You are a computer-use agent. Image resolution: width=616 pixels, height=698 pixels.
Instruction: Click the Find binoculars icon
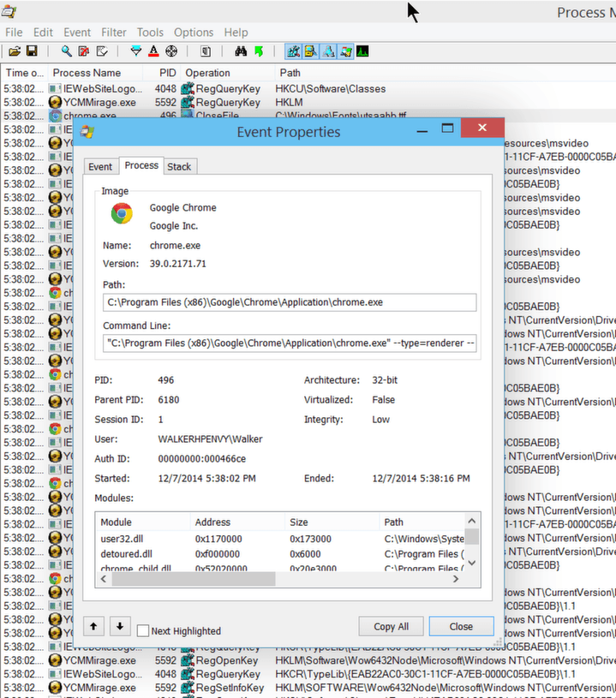tap(242, 52)
